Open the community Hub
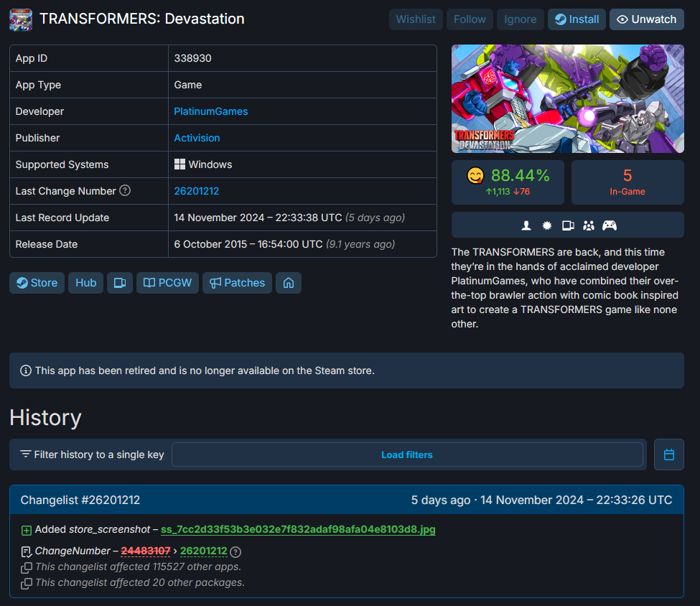The image size is (700, 606). pos(85,283)
